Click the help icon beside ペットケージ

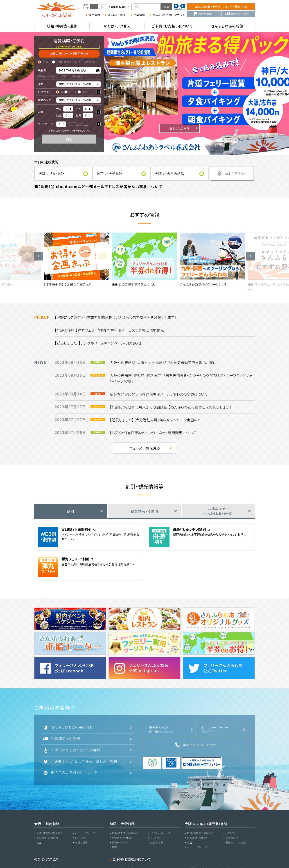coord(99,124)
